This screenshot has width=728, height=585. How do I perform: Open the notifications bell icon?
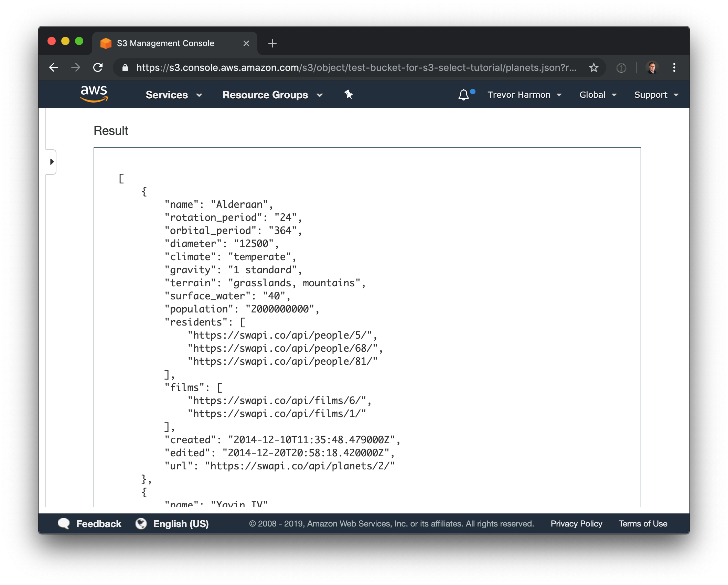click(x=463, y=95)
